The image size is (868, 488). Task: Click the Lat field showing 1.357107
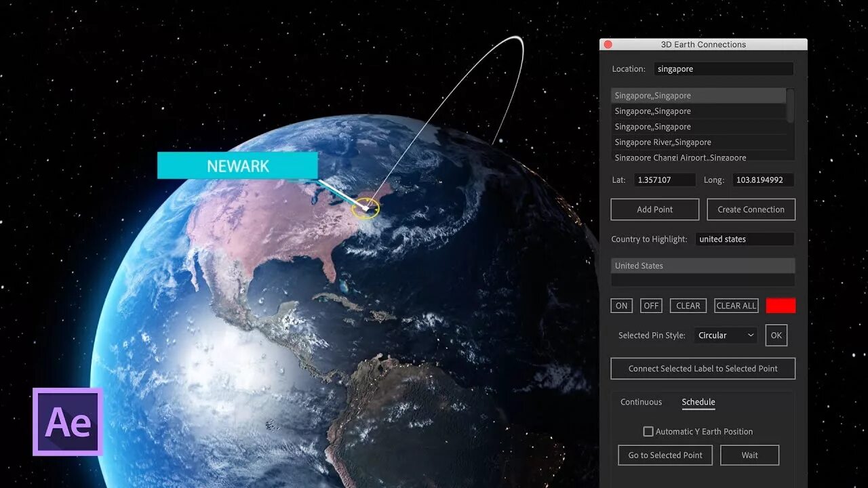[665, 180]
